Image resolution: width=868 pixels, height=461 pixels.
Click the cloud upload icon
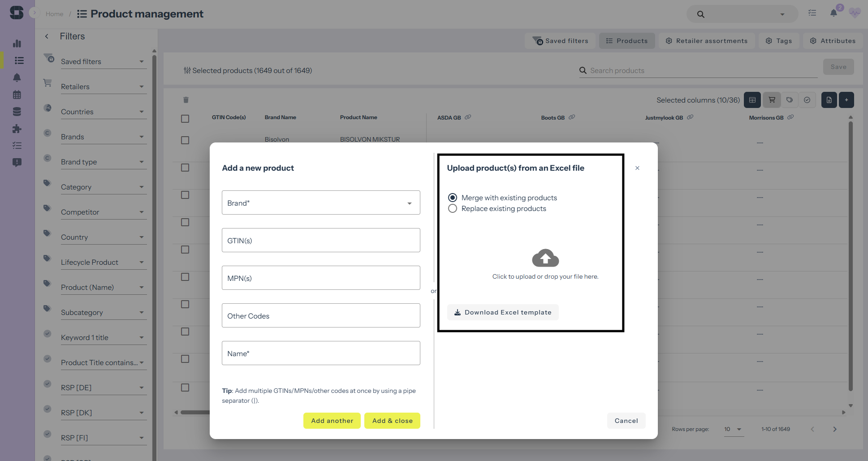click(x=545, y=258)
